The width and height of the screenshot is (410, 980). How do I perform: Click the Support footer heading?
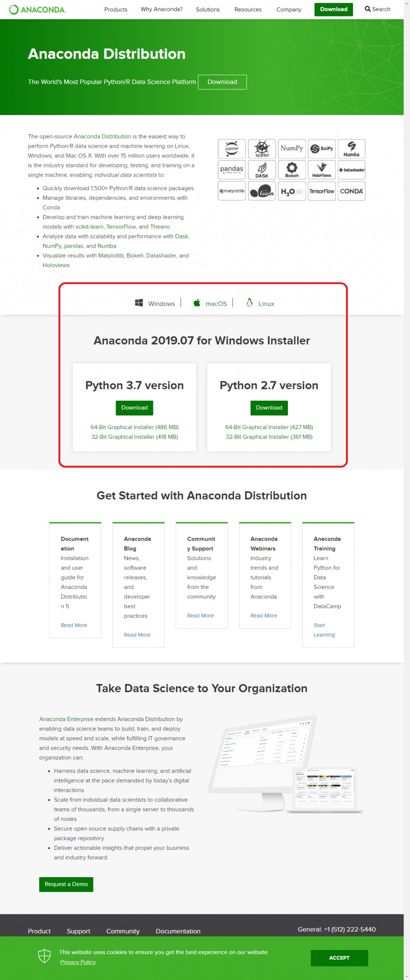coord(78,931)
